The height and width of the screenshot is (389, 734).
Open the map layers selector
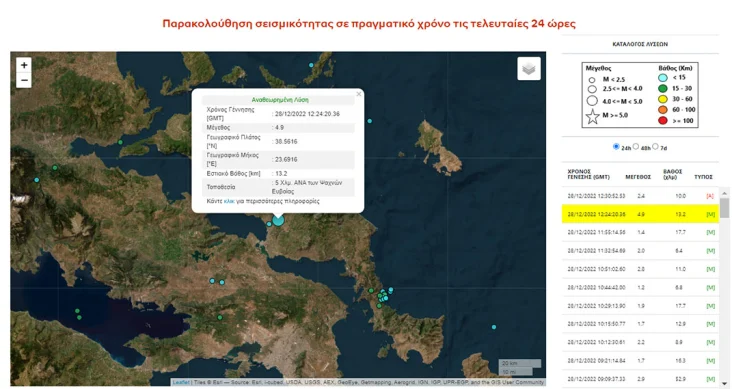[528, 69]
